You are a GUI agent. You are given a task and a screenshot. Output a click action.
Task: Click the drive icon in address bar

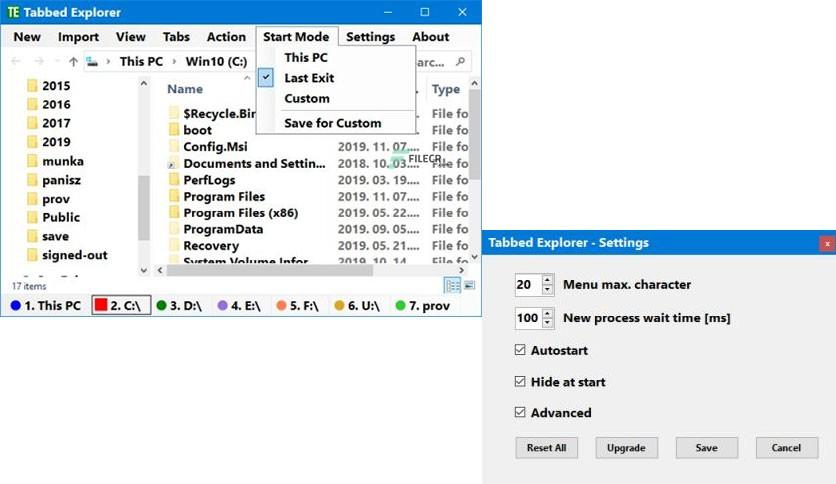92,62
